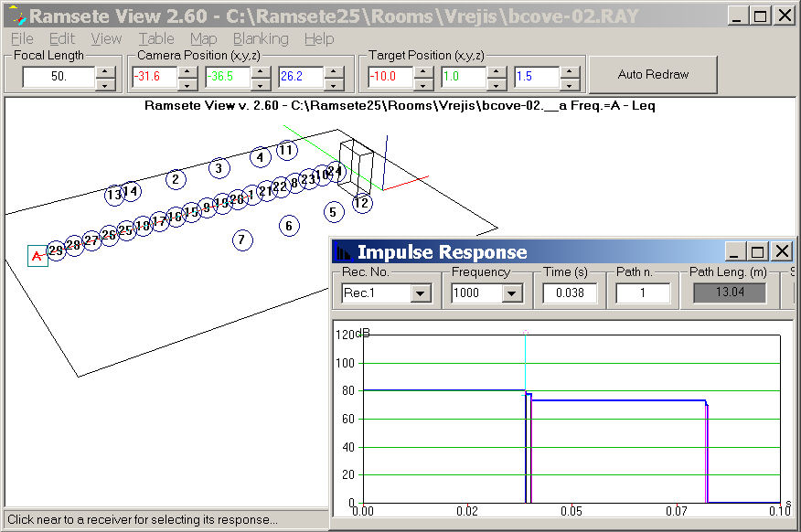Select receiver 3 in room view
This screenshot has width=801, height=532.
pos(219,168)
